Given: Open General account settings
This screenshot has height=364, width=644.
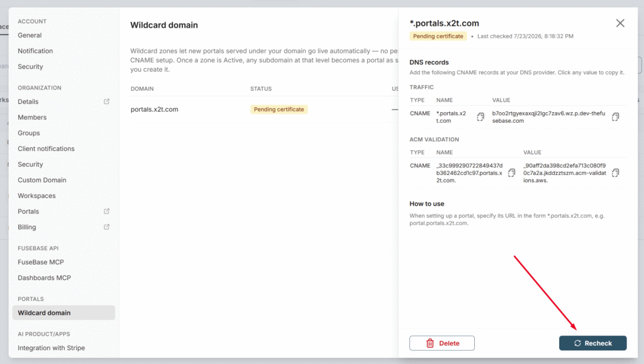Looking at the screenshot, I should click(30, 35).
